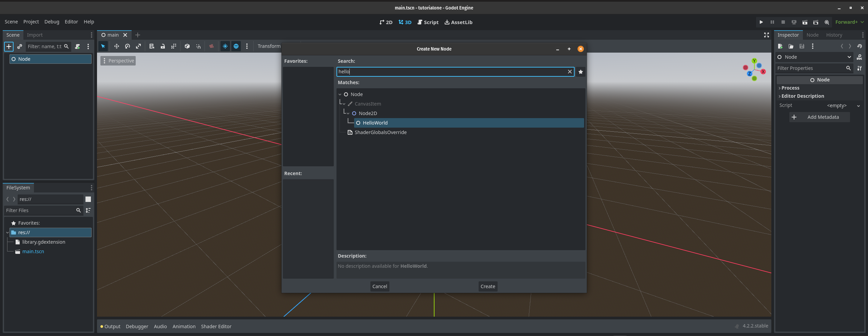
Task: Toggle distraction-free mode expand icon
Action: (x=767, y=35)
